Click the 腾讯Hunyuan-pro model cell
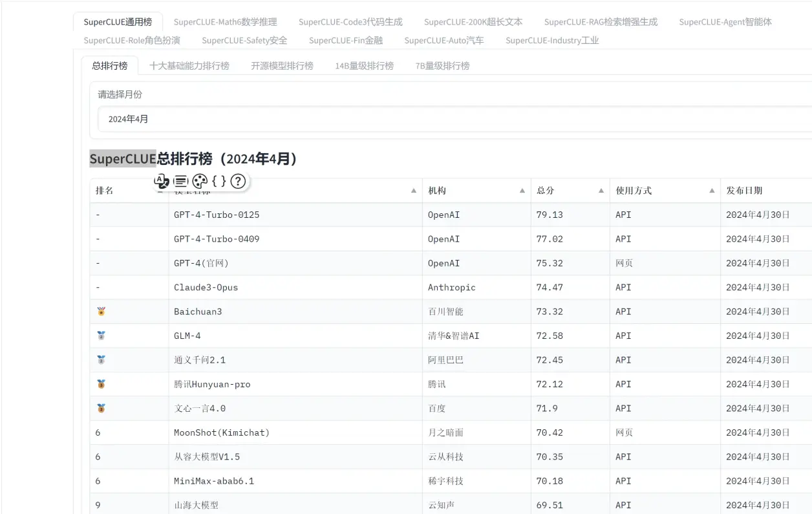 tap(295, 384)
